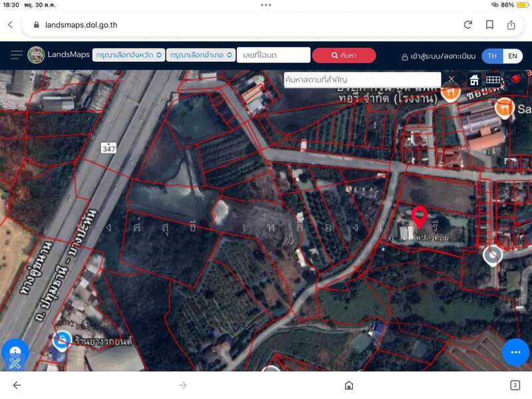The image size is (532, 399).
Task: Open the red map layers icon
Action: 515,80
